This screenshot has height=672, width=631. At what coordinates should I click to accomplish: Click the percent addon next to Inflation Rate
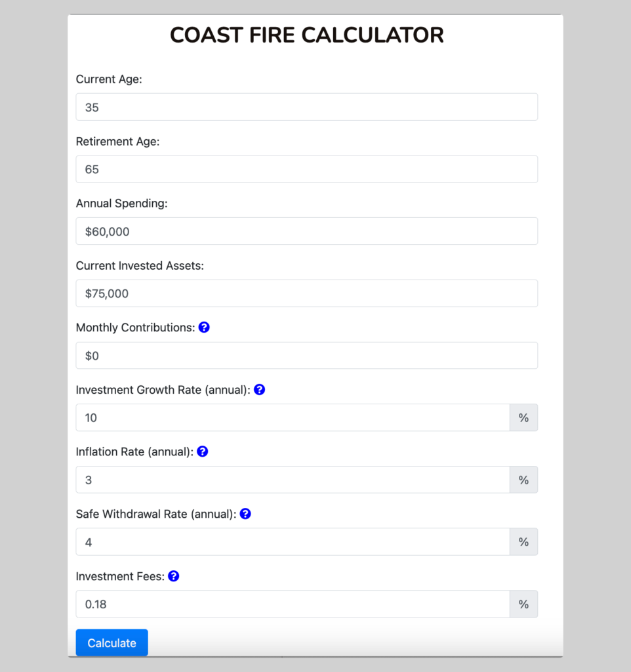tap(523, 480)
